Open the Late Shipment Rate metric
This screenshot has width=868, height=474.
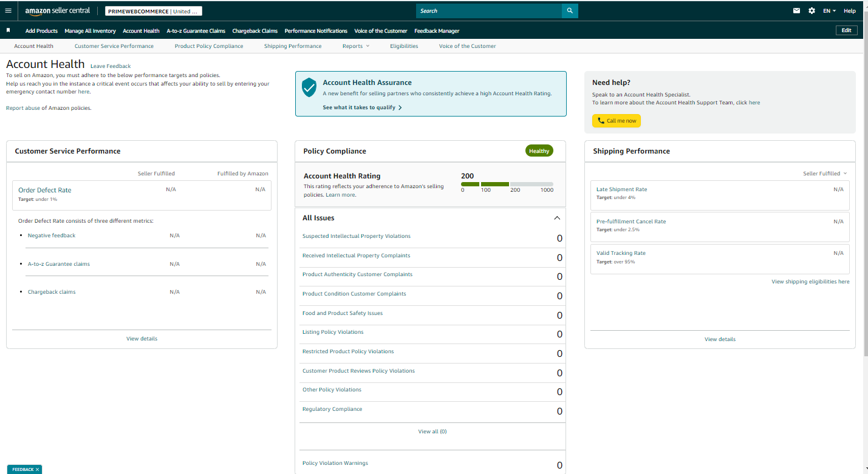[622, 189]
